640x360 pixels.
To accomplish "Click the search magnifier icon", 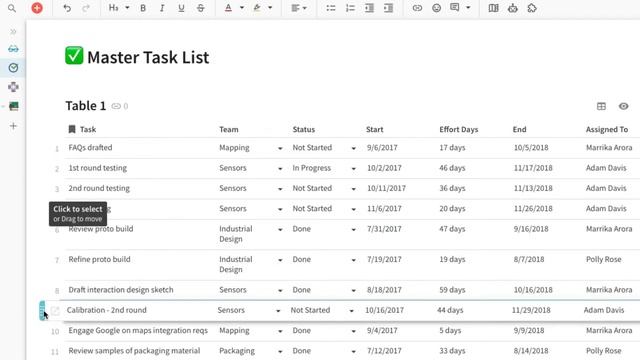I will pyautogui.click(x=12, y=8).
